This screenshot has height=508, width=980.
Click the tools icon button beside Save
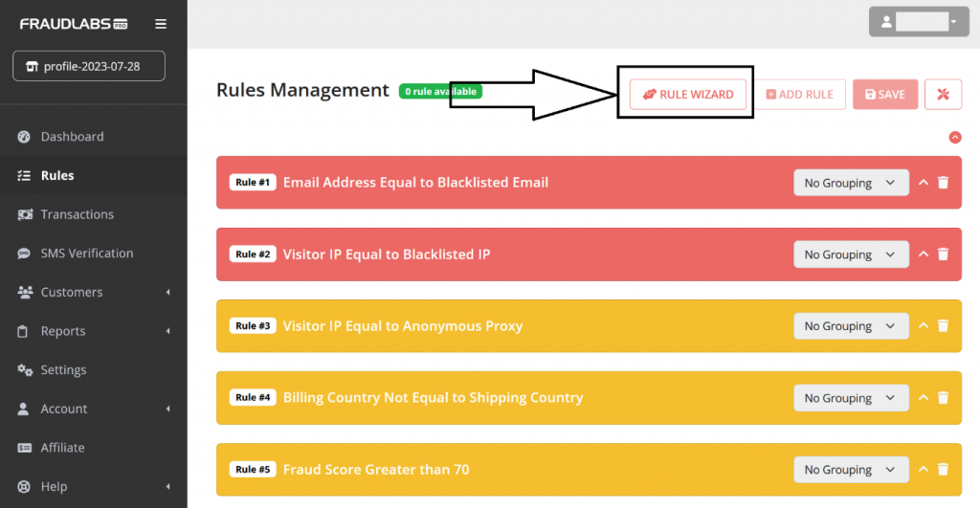[943, 95]
